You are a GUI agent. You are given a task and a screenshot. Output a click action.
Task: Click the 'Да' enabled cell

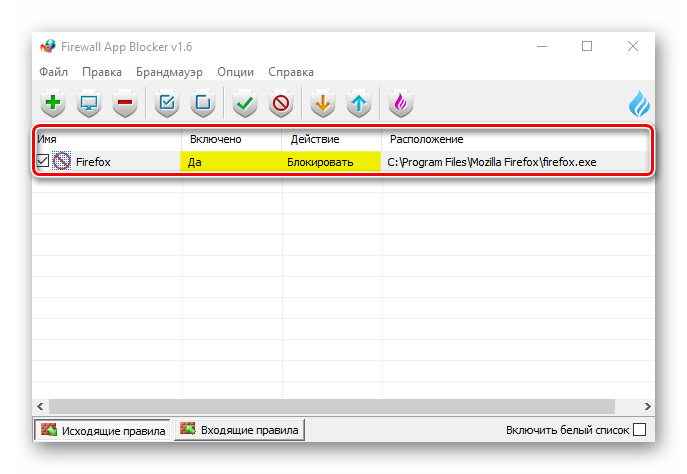[231, 162]
